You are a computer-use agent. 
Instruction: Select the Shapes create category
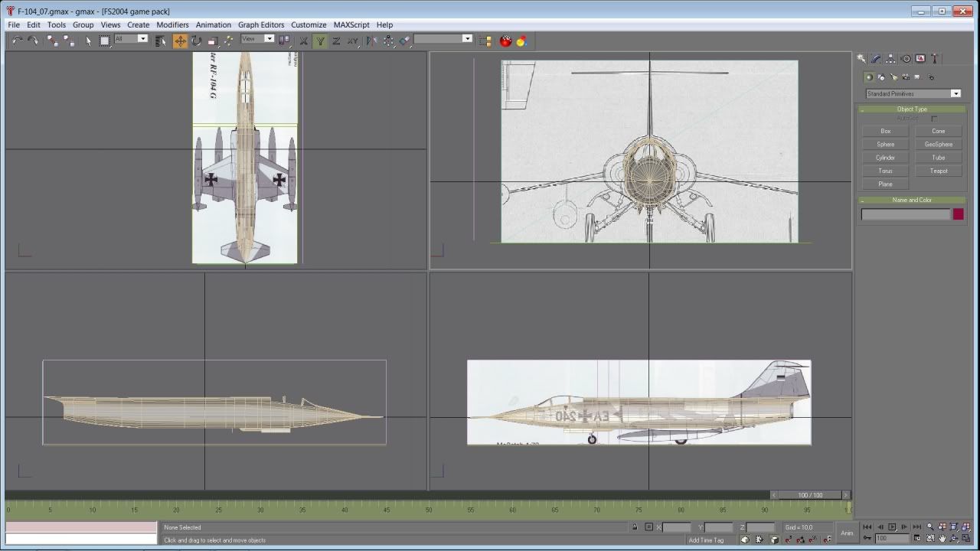pyautogui.click(x=881, y=77)
